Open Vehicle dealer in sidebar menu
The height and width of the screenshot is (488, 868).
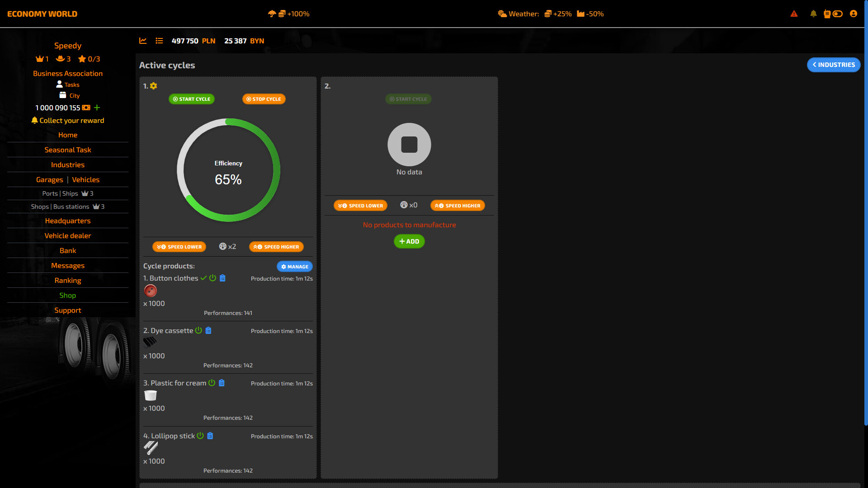pyautogui.click(x=68, y=235)
